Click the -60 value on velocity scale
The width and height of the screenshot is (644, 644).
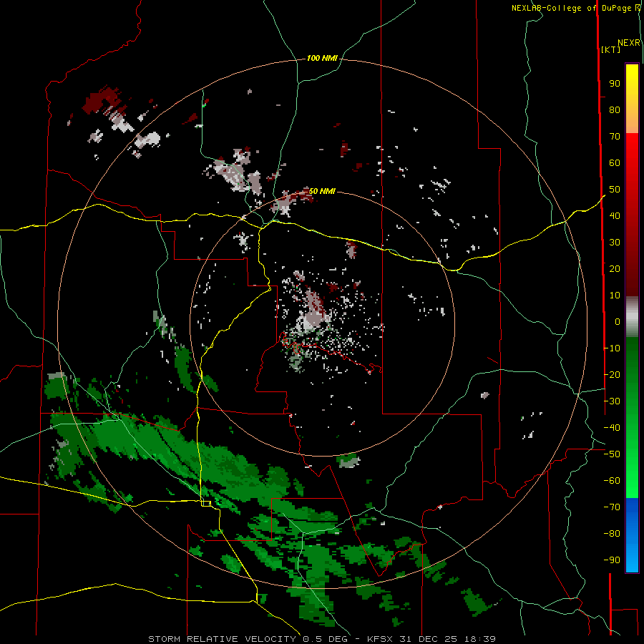click(x=612, y=481)
